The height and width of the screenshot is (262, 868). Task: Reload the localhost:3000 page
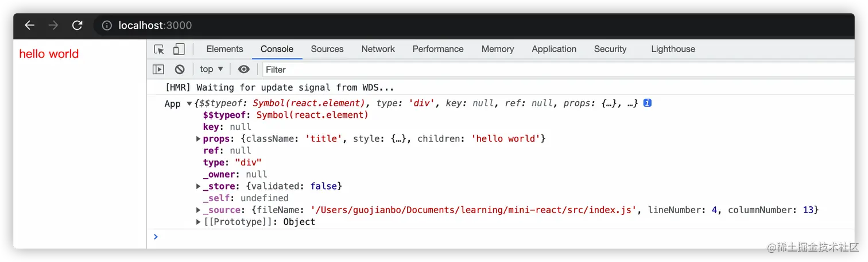tap(77, 25)
